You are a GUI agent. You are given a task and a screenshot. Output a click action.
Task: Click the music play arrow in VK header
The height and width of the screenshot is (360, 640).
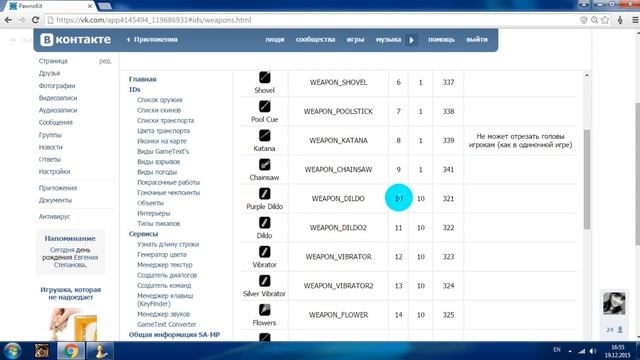tap(411, 40)
